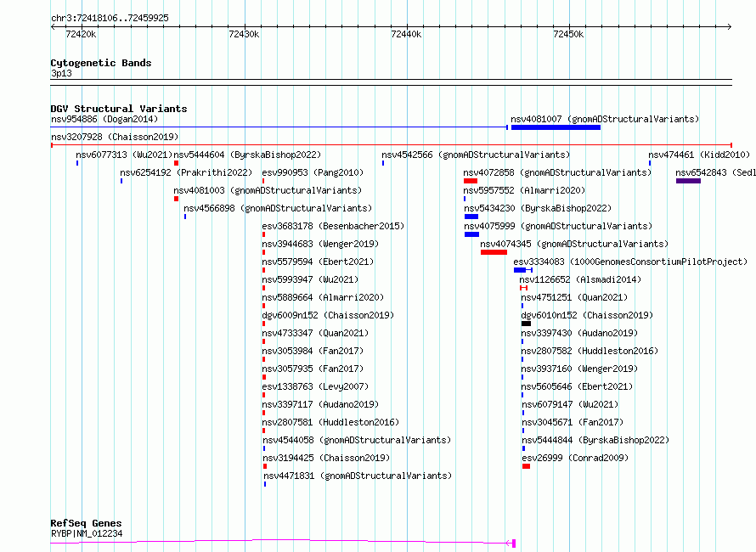Image resolution: width=756 pixels, height=552 pixels.
Task: Click nsv3057935 (Fan2017) label
Action: tap(313, 369)
